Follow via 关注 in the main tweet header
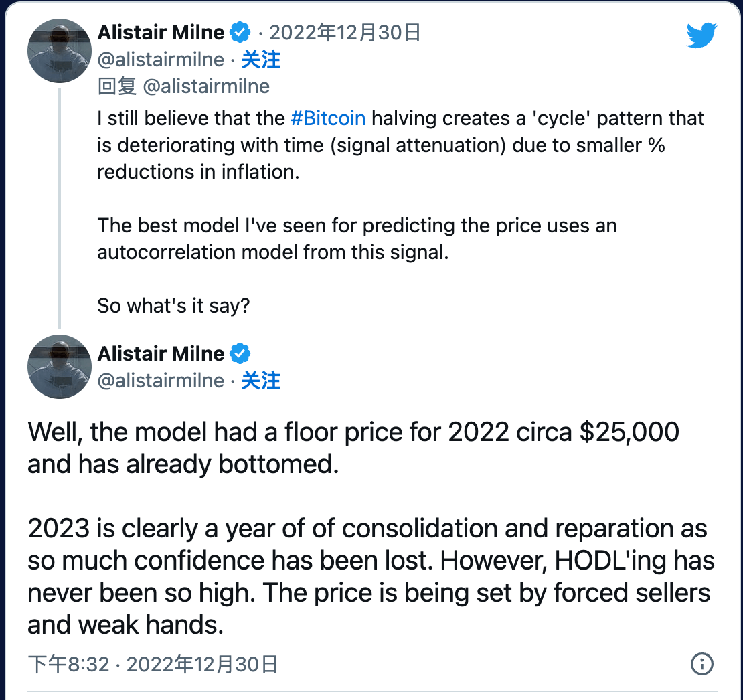Image resolution: width=743 pixels, height=700 pixels. pyautogui.click(x=261, y=381)
